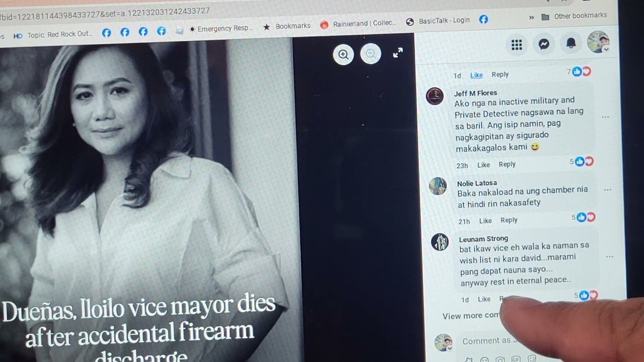Image resolution: width=644 pixels, height=362 pixels.
Task: Insert a GIF into the comment
Action: point(516,359)
